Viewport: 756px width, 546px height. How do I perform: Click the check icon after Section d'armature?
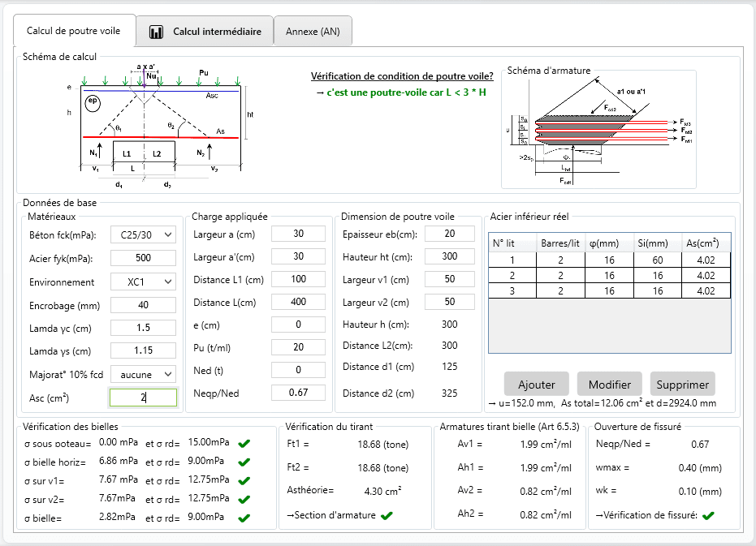pyautogui.click(x=386, y=514)
